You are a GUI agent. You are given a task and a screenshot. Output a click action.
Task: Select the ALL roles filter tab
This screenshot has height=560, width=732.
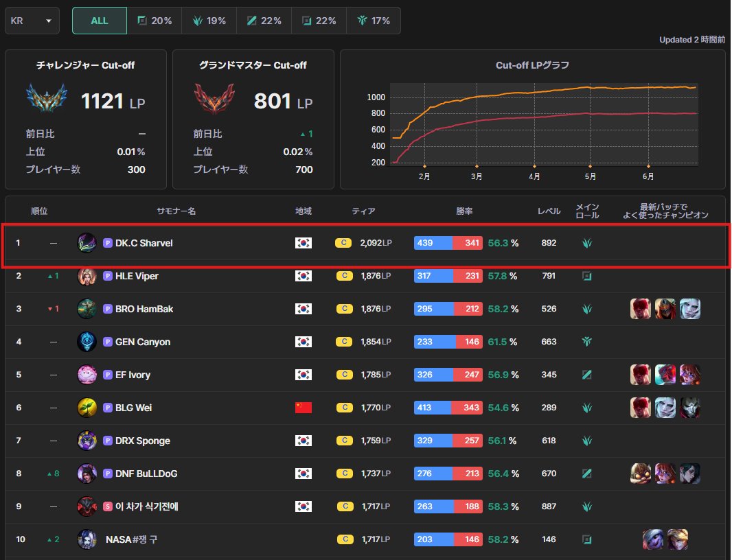[x=100, y=21]
